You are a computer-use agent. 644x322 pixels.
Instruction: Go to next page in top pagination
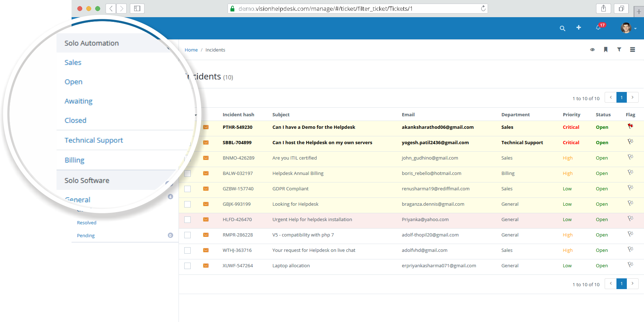[633, 97]
